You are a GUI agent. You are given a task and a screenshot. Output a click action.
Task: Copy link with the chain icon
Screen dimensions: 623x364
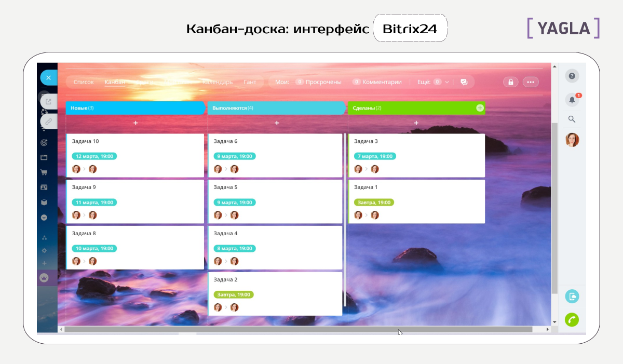(x=48, y=122)
